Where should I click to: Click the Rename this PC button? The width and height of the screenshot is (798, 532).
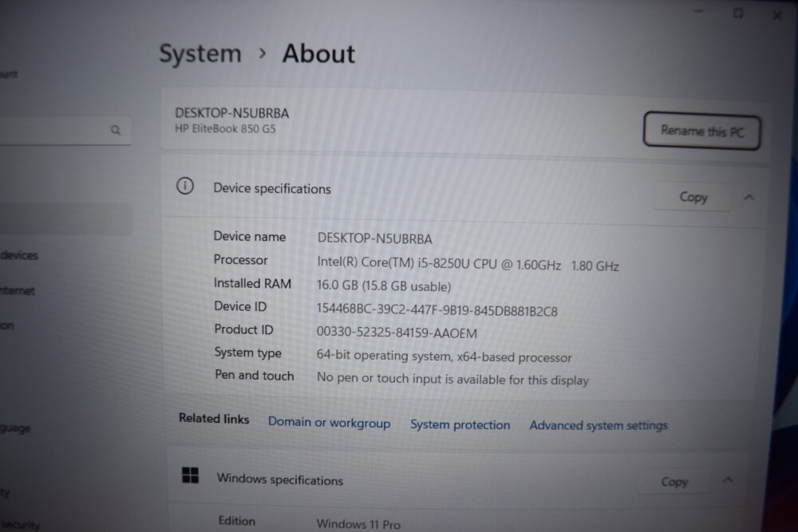point(701,131)
